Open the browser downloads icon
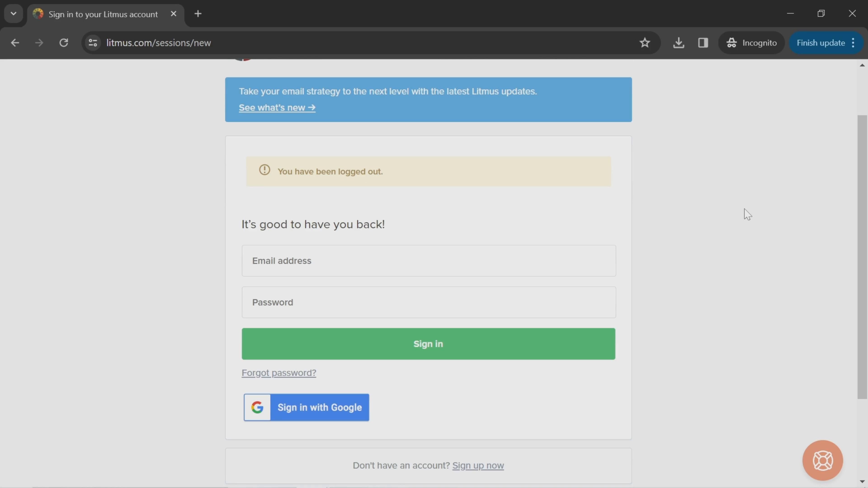 coord(678,43)
